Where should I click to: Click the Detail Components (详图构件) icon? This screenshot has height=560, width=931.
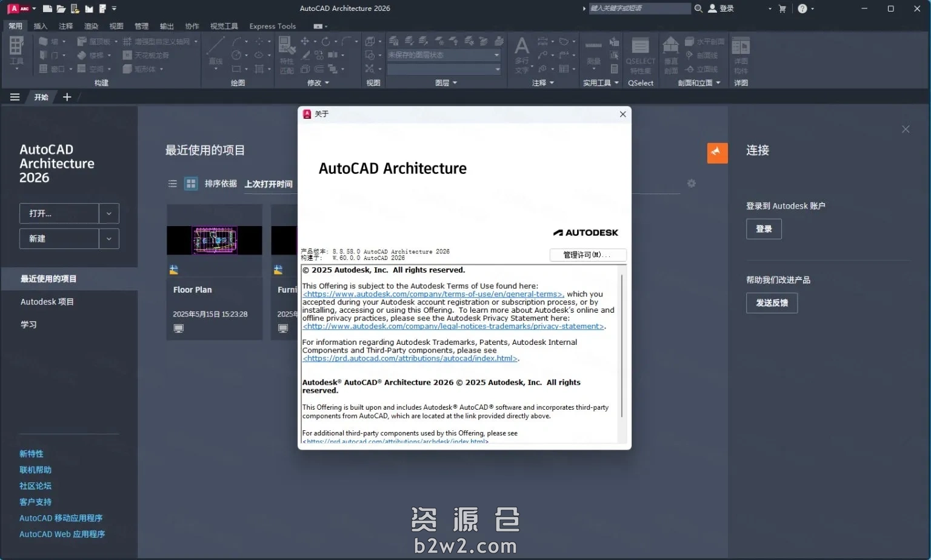pyautogui.click(x=741, y=53)
